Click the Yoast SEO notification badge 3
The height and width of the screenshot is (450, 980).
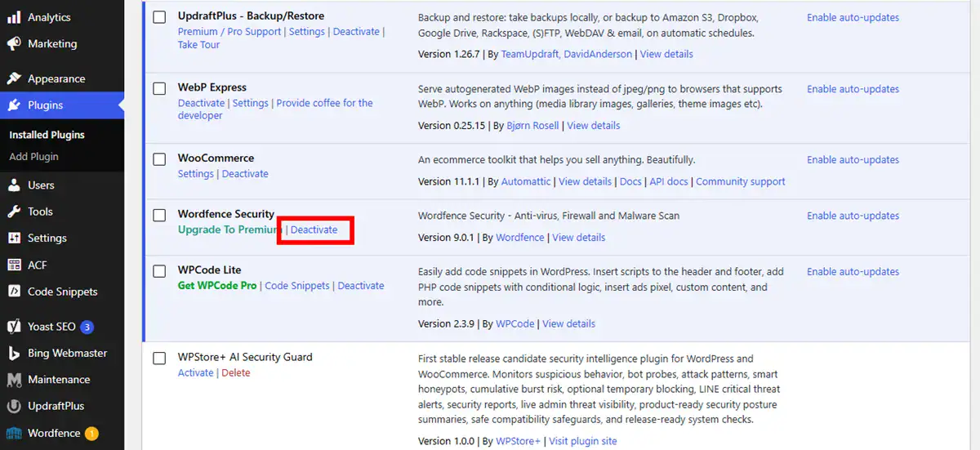[x=87, y=327]
